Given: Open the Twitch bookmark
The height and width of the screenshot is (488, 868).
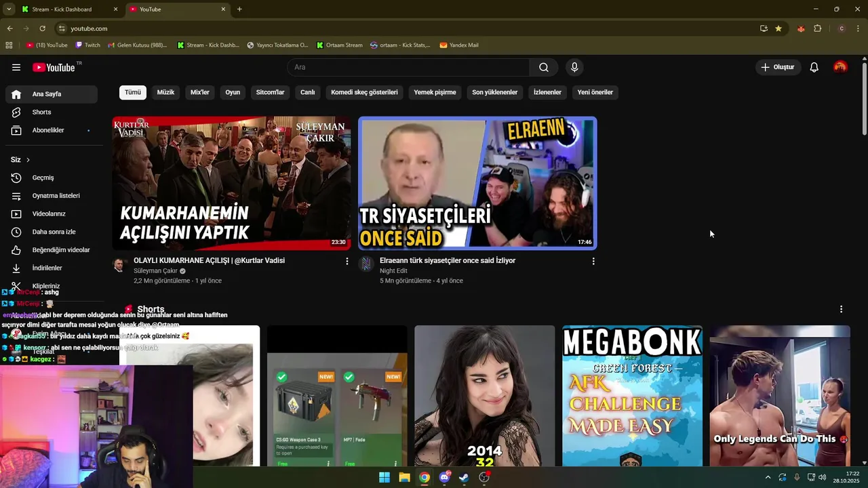Looking at the screenshot, I should [87, 45].
